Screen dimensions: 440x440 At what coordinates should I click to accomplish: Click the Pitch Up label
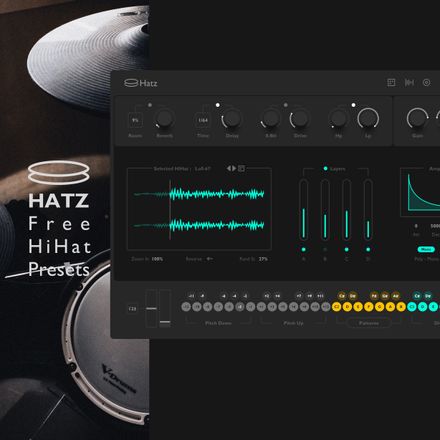click(x=293, y=323)
